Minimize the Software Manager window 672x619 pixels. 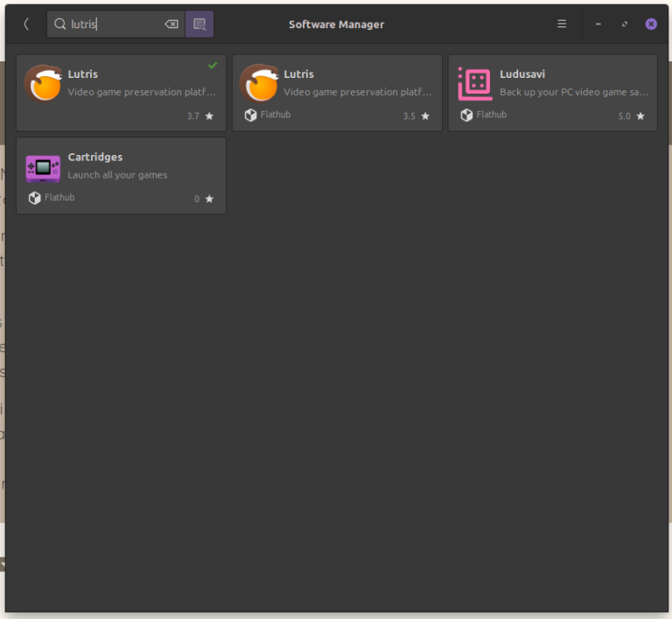tap(598, 25)
